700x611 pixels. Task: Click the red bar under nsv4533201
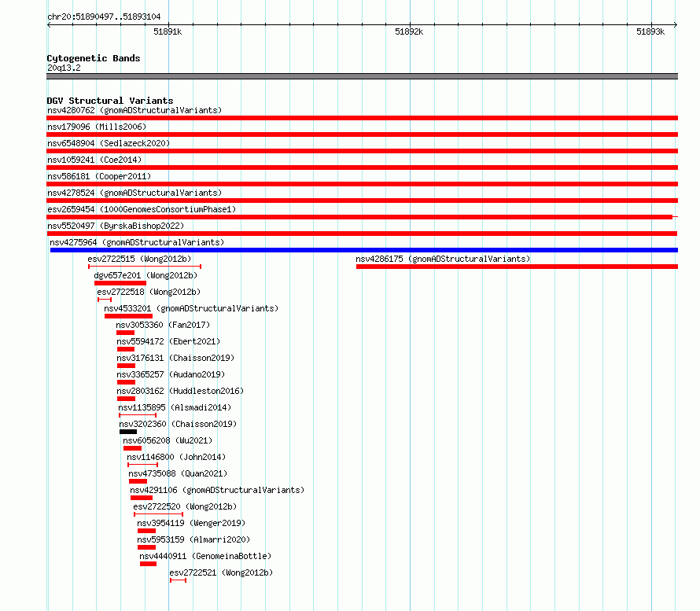(128, 316)
